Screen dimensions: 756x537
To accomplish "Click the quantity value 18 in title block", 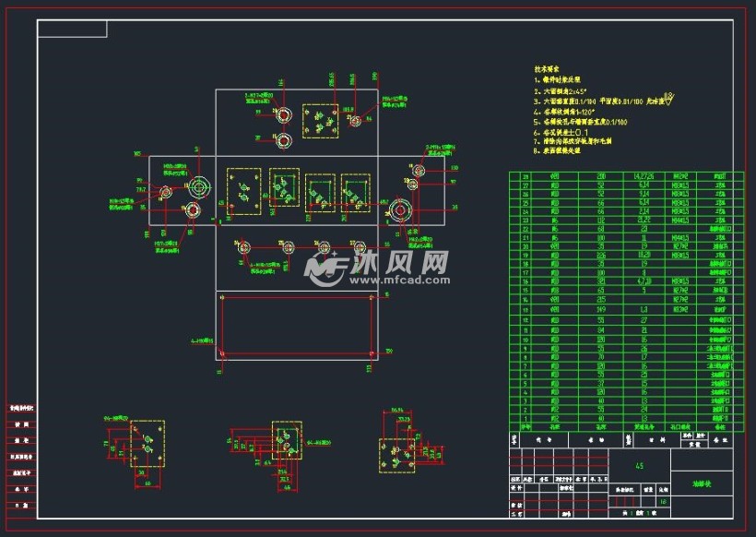I will click(x=664, y=500).
